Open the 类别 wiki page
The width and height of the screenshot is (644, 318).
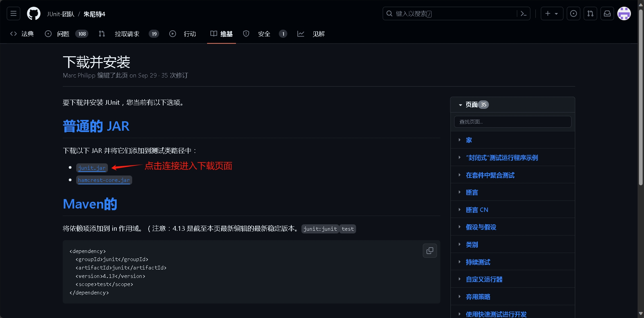point(472,245)
